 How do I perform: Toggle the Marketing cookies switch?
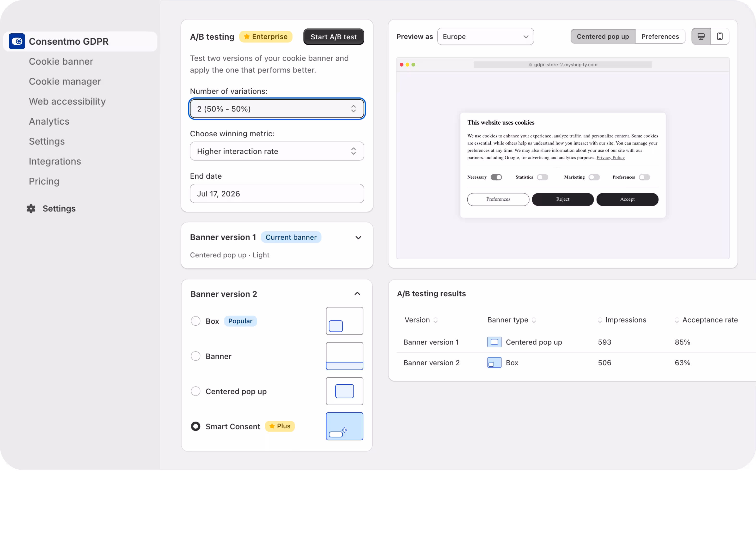pyautogui.click(x=594, y=177)
